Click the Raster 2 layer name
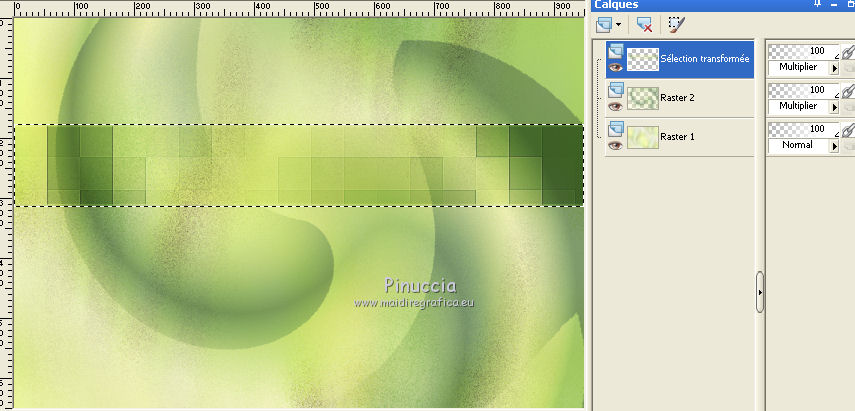Viewport: 855px width, 411px height. 677,98
